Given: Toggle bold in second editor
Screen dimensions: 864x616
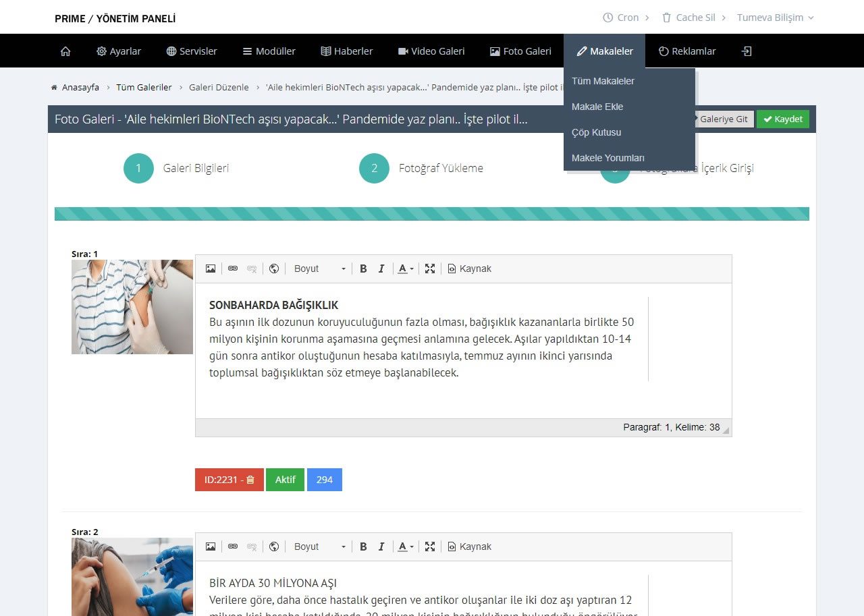Looking at the screenshot, I should pyautogui.click(x=363, y=547).
